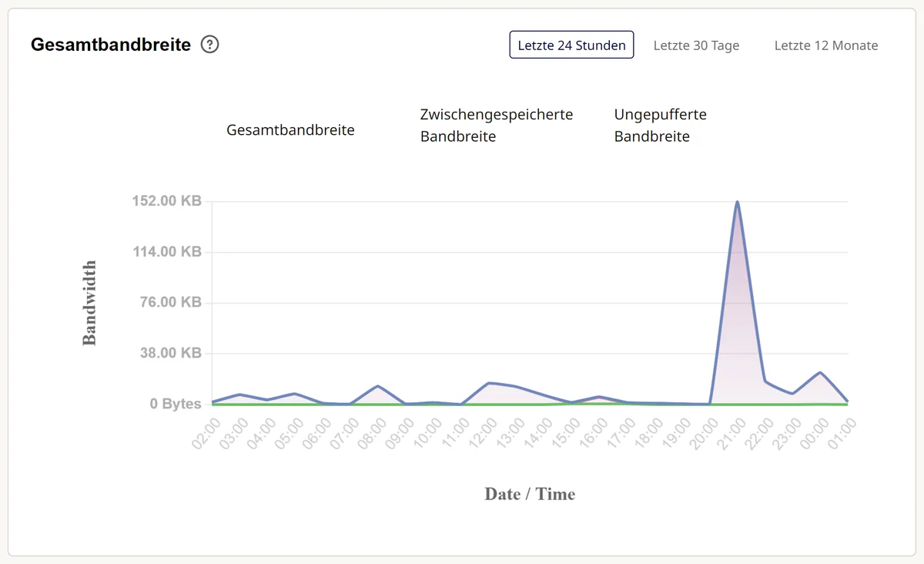Viewport: 924px width, 564px height.
Task: Select the 21:00 peak data point
Action: pyautogui.click(x=737, y=202)
